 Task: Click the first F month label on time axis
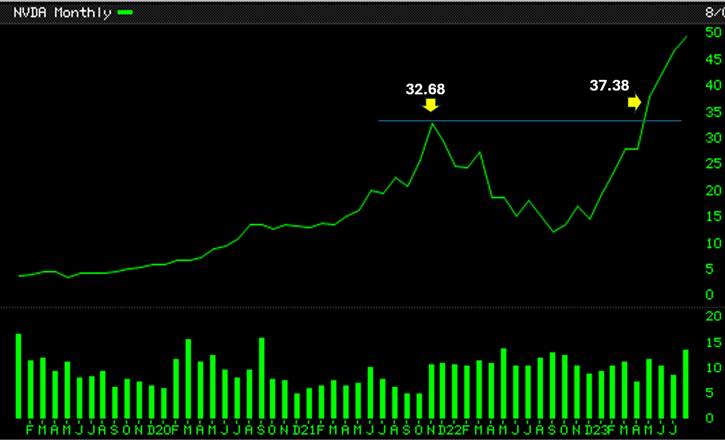pyautogui.click(x=30, y=430)
